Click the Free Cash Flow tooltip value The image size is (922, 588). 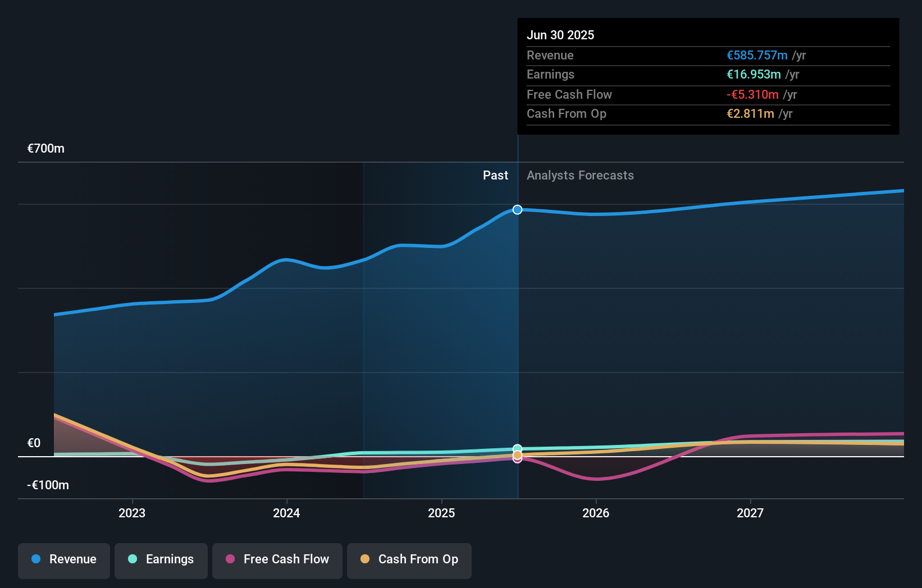752,94
